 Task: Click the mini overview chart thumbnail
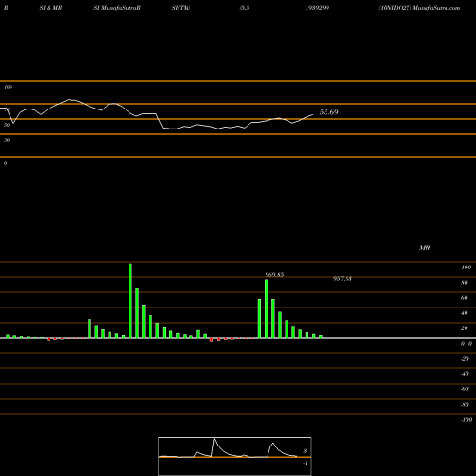[235, 456]
